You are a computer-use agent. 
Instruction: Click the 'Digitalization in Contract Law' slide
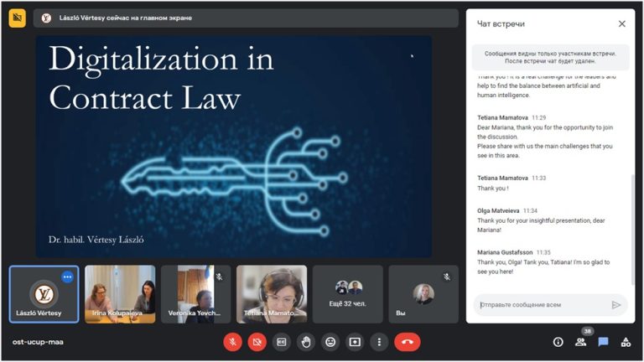click(234, 147)
